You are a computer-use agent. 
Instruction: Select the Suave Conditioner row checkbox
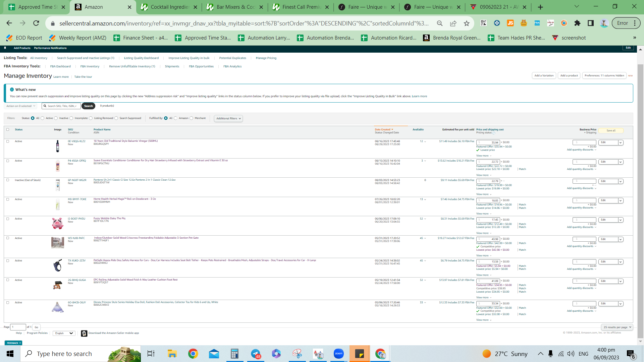click(8, 161)
